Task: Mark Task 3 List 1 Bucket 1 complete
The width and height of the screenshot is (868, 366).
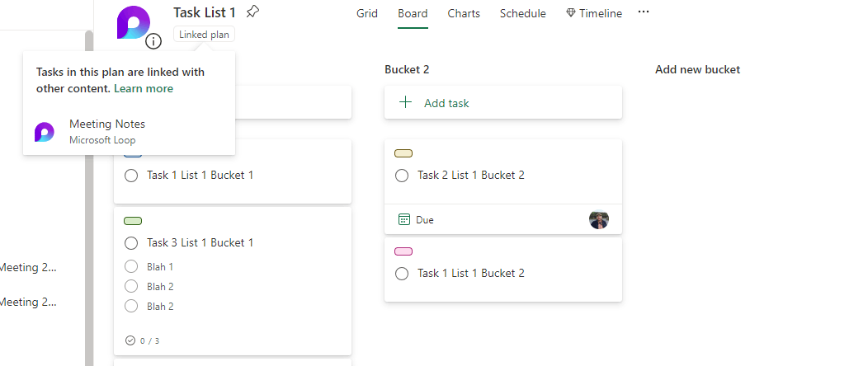Action: [130, 243]
